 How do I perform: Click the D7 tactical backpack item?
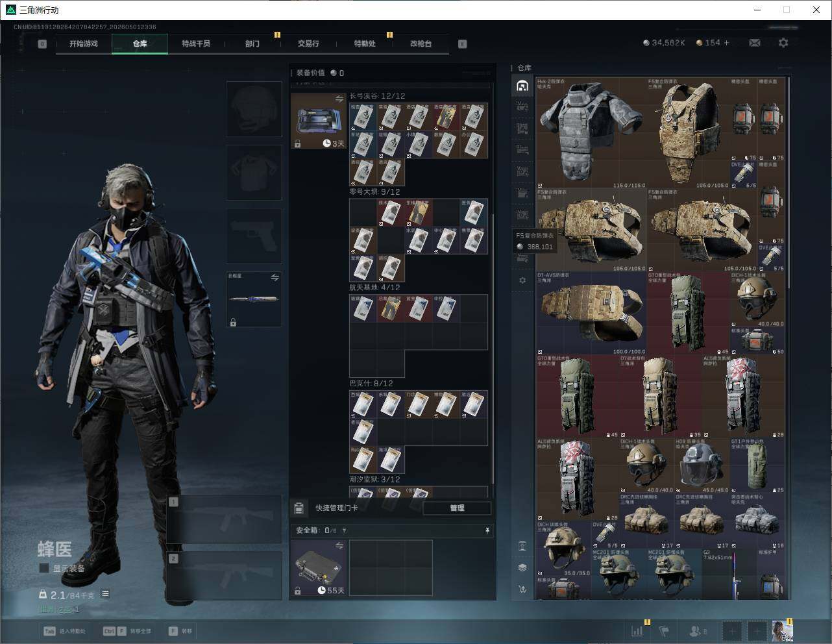pyautogui.click(x=660, y=396)
